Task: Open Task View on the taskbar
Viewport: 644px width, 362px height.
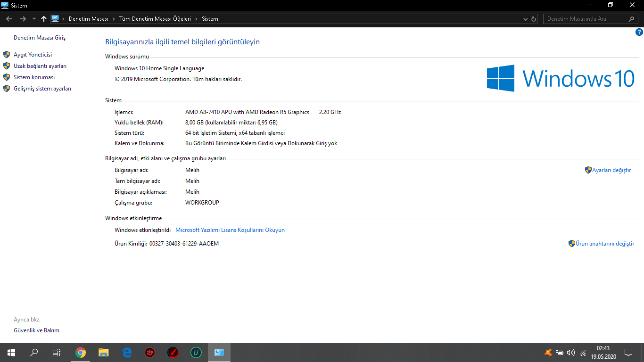Action: [57, 353]
